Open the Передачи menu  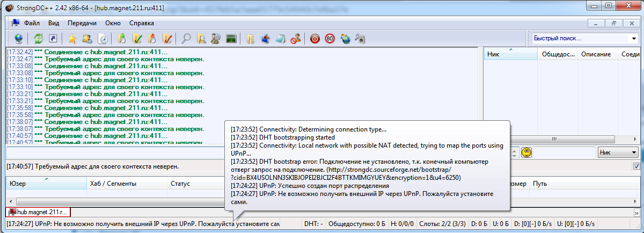point(82,23)
